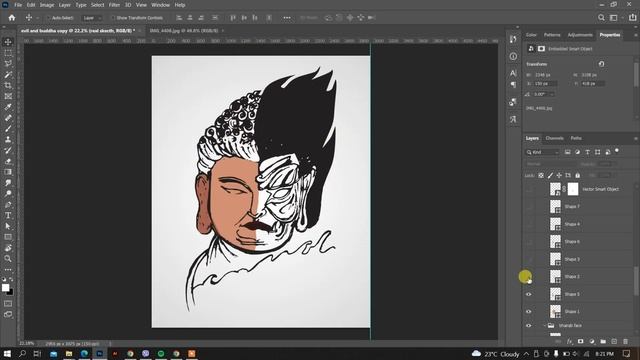The height and width of the screenshot is (360, 640).
Task: Show the Vector Smart Object layer
Action: pos(529,189)
